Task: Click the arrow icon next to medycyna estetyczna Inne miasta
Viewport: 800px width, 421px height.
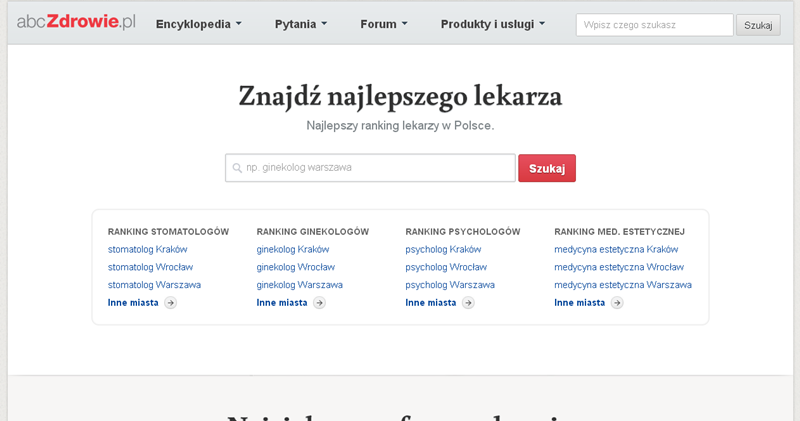Action: point(617,303)
